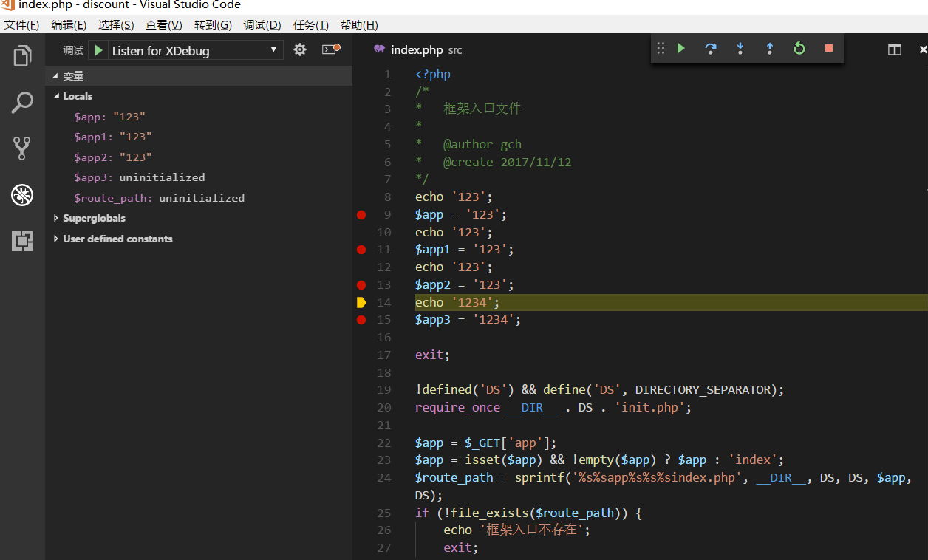Open the Source Control view
Viewport: 928px width, 560px height.
point(22,148)
